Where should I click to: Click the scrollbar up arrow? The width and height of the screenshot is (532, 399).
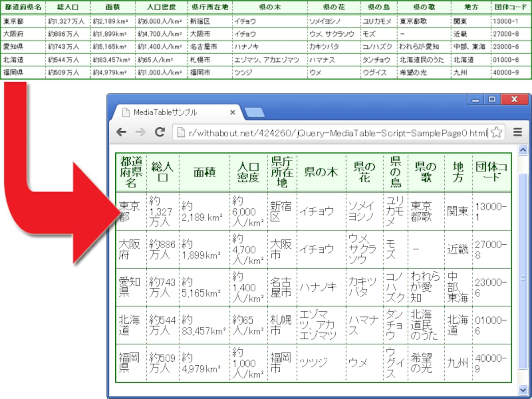click(523, 151)
